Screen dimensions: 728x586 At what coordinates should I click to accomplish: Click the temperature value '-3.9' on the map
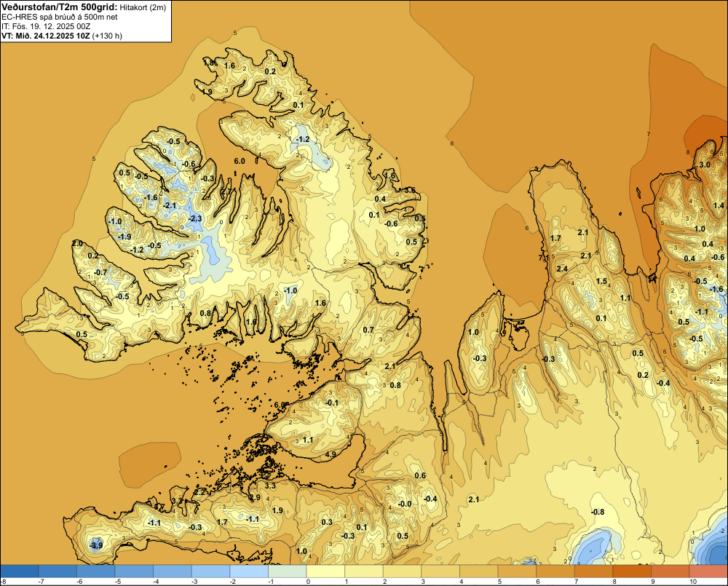(x=96, y=545)
